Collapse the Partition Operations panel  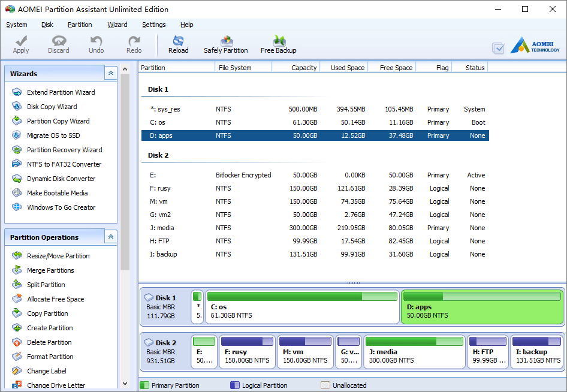tap(111, 237)
